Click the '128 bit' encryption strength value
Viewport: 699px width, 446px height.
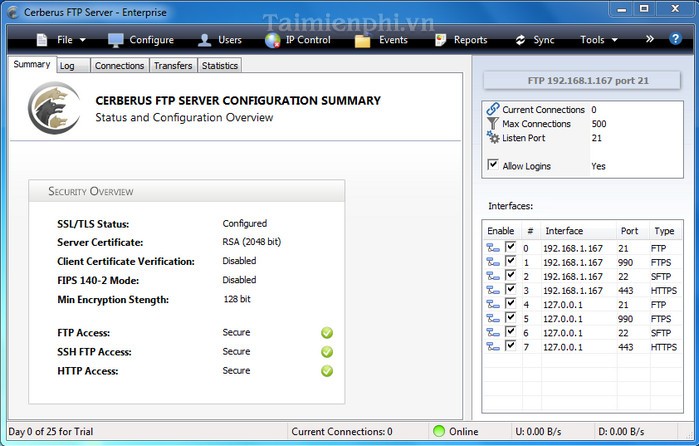(237, 299)
